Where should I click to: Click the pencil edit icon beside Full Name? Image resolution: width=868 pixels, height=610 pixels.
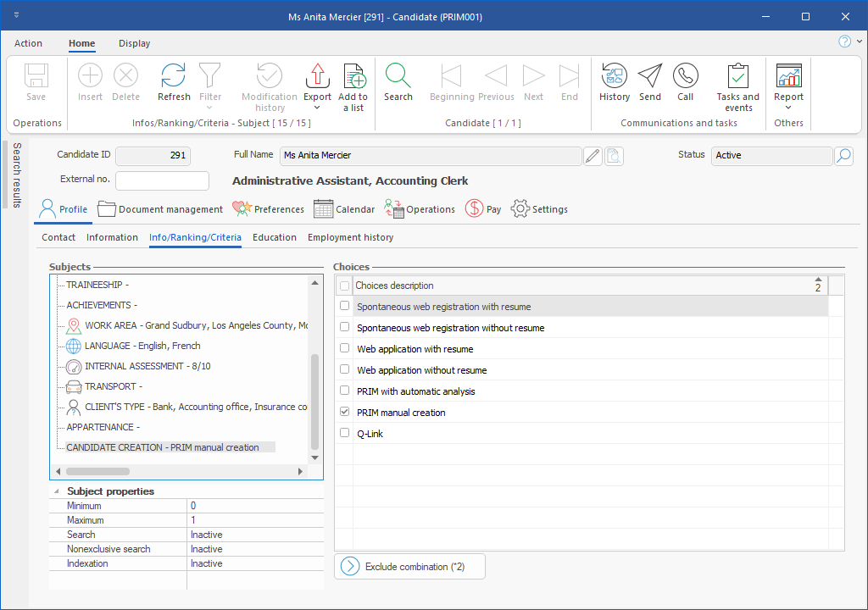pos(593,156)
